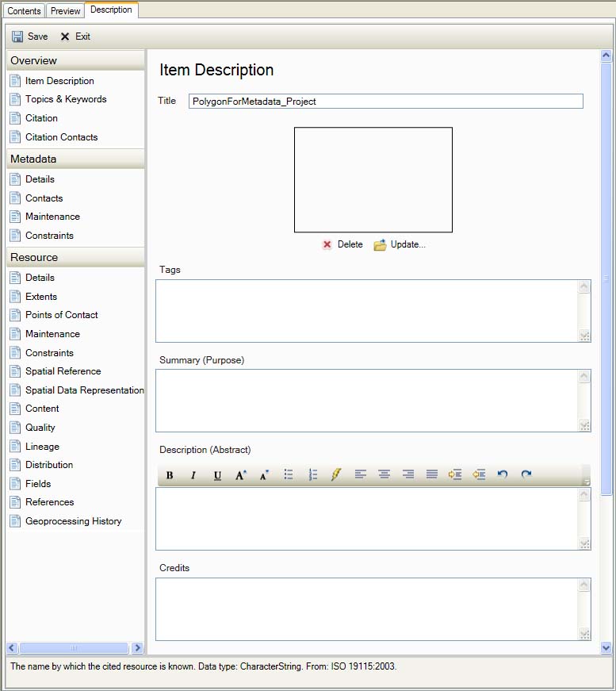616x691 pixels.
Task: Toggle bold formatting in Description toolbar
Action: click(x=170, y=475)
